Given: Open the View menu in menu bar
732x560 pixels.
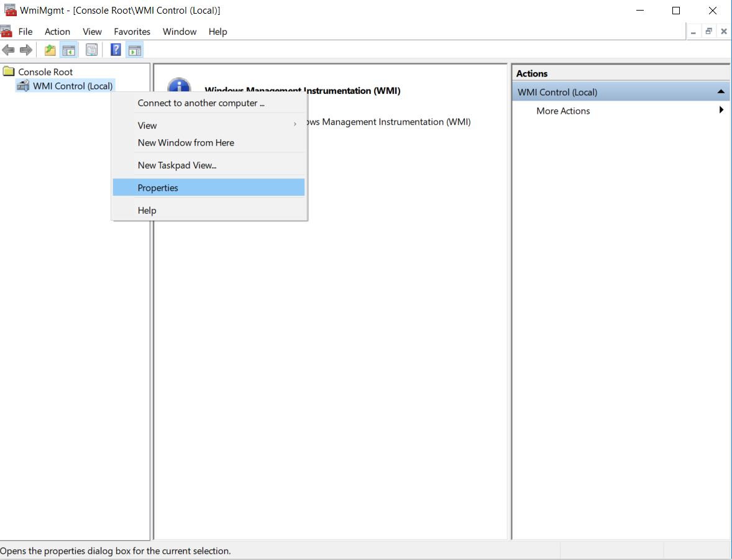Looking at the screenshot, I should (x=92, y=32).
